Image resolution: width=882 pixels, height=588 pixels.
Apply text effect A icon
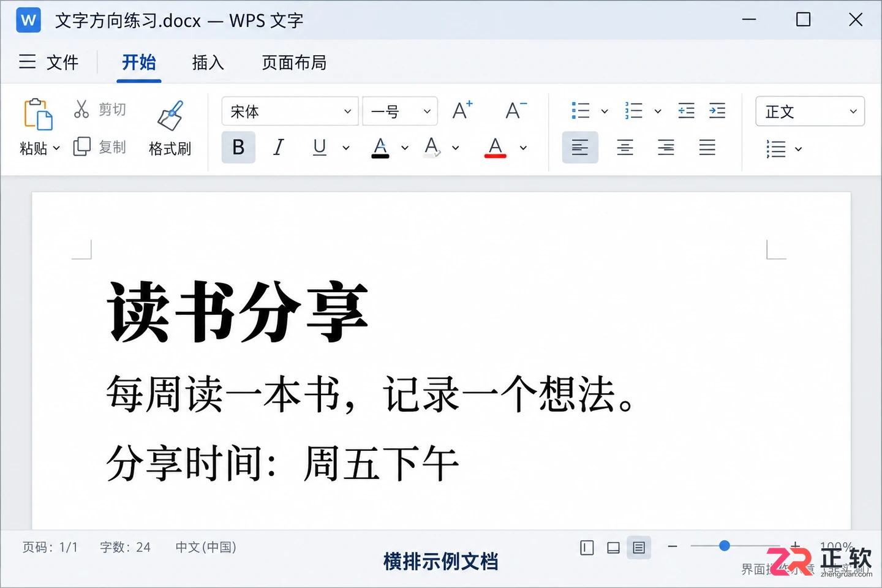(432, 147)
